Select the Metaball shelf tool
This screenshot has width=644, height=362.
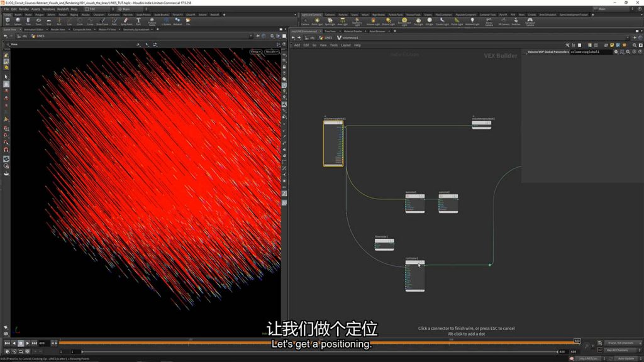pyautogui.click(x=177, y=21)
